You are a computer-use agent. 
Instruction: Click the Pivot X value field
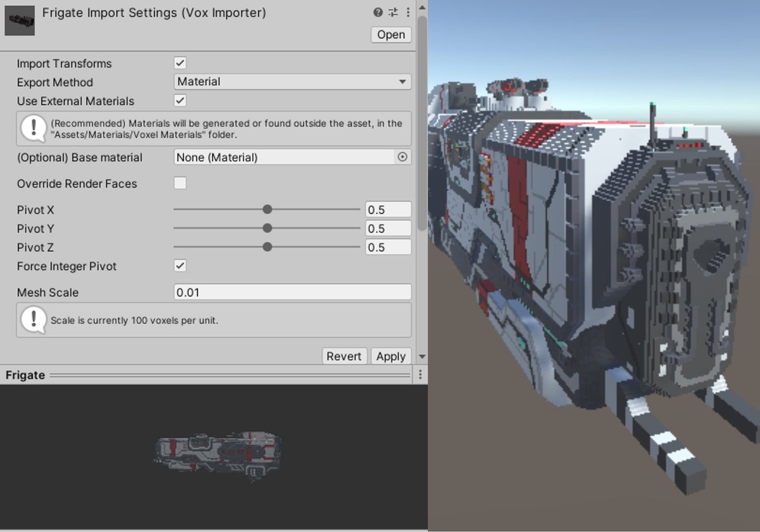pos(388,210)
